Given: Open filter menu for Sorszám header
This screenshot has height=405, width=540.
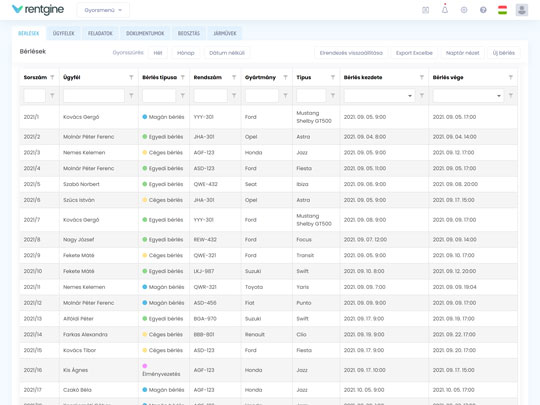Looking at the screenshot, I should coord(52,77).
